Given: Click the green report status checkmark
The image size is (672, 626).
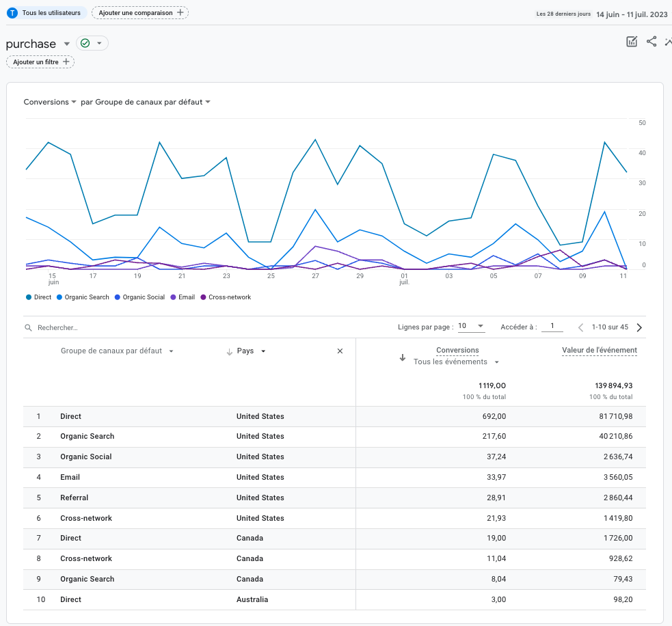Looking at the screenshot, I should click(x=85, y=44).
